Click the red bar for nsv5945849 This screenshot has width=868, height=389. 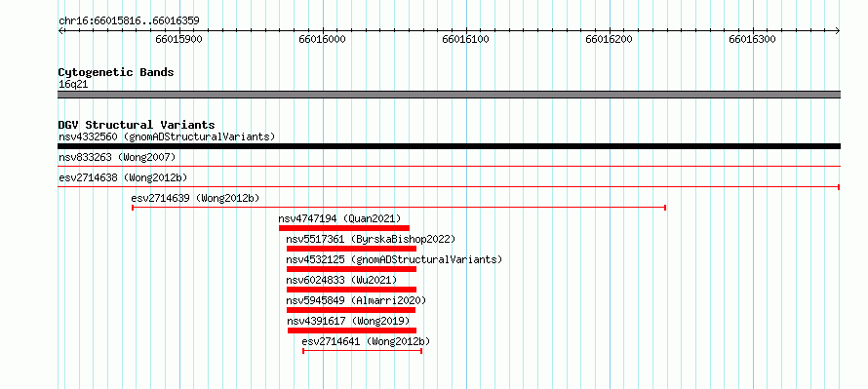coord(351,310)
